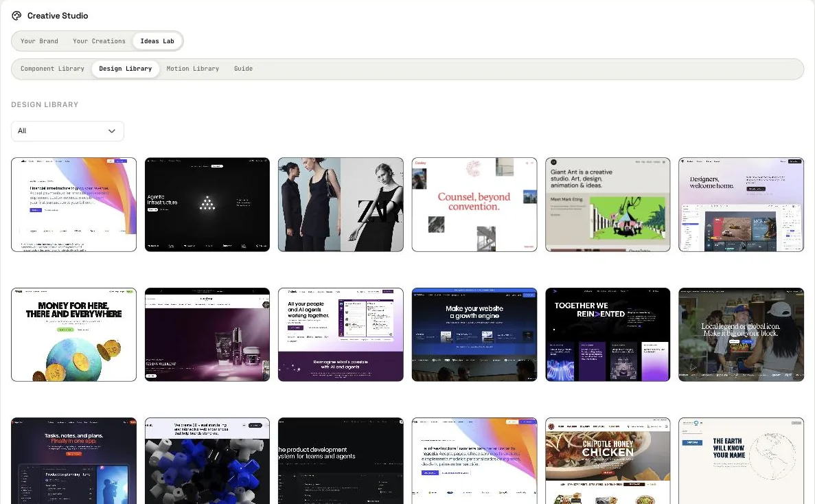Open the 'The Earth will know your name' thumbnail
815x504 pixels.
point(742,461)
